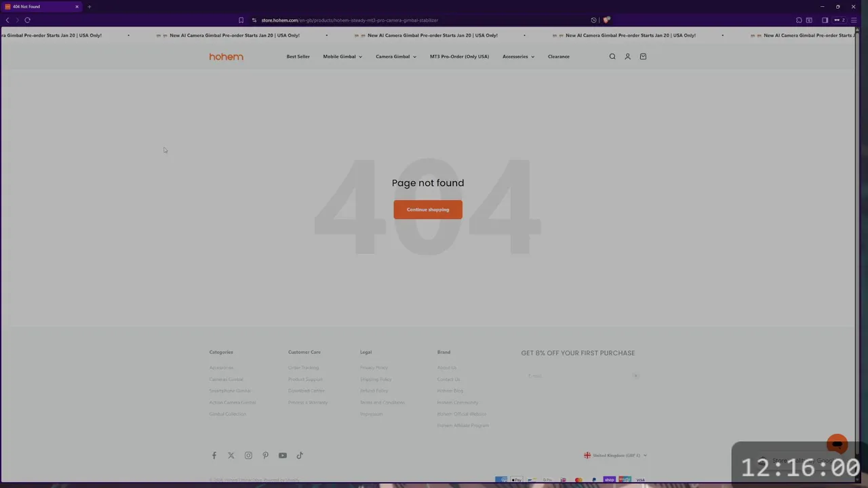Click the hohem logo in header
Image resolution: width=868 pixels, height=488 pixels.
[x=226, y=57]
